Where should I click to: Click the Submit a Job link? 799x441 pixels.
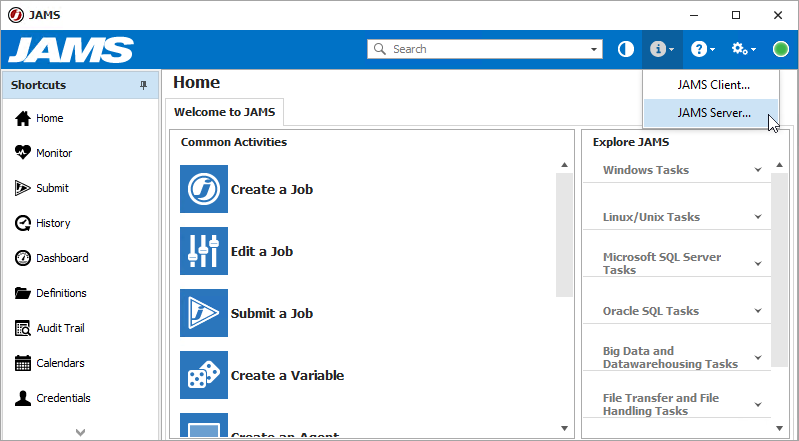[x=272, y=314]
